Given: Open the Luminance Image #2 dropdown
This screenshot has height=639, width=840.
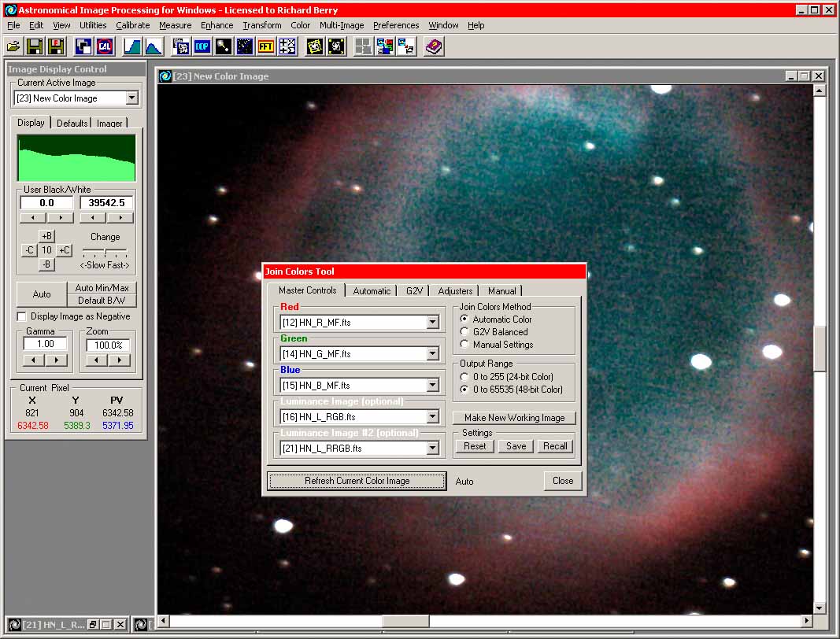Looking at the screenshot, I should [432, 449].
